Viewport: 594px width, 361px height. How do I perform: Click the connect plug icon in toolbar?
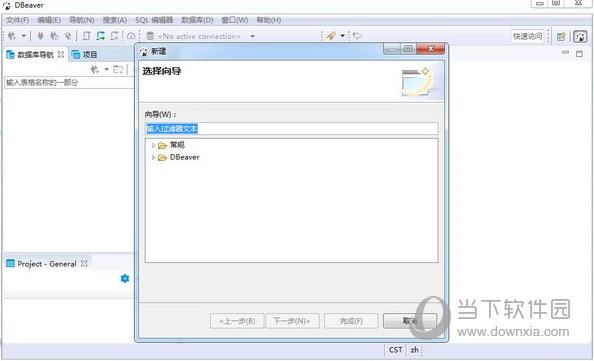click(x=40, y=36)
